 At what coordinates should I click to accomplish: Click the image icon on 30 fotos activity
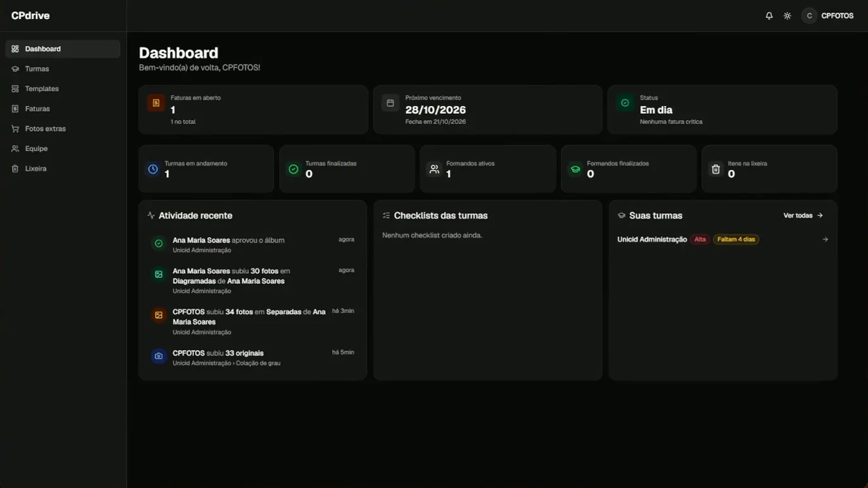point(159,274)
